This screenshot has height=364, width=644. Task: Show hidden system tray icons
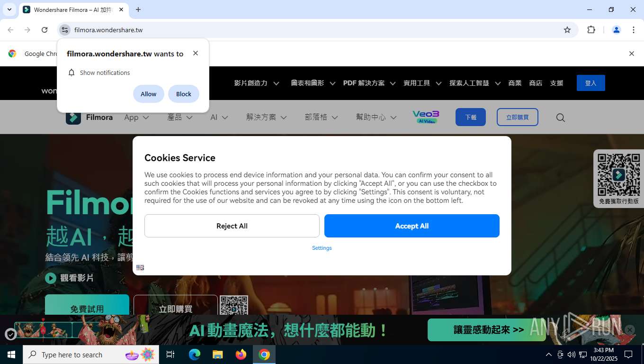coord(549,355)
